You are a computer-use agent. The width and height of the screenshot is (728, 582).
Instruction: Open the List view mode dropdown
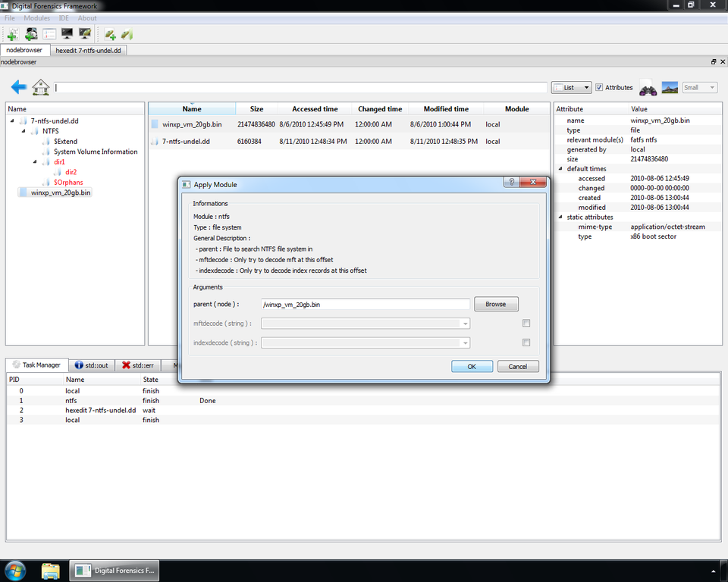point(571,88)
